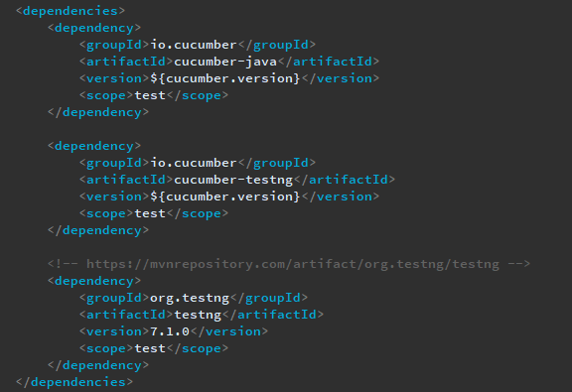Open the mvnrepository.com testng URL comment
This screenshot has height=392, width=572.
[x=293, y=264]
